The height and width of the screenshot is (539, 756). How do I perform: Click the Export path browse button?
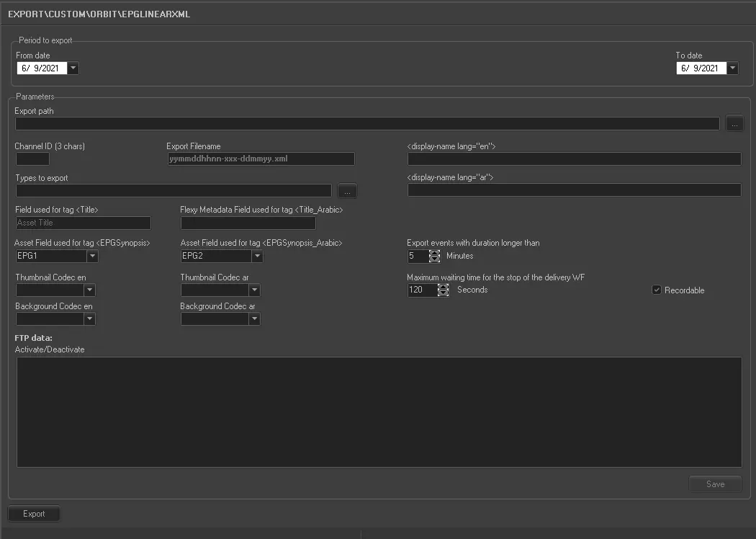[x=734, y=123]
